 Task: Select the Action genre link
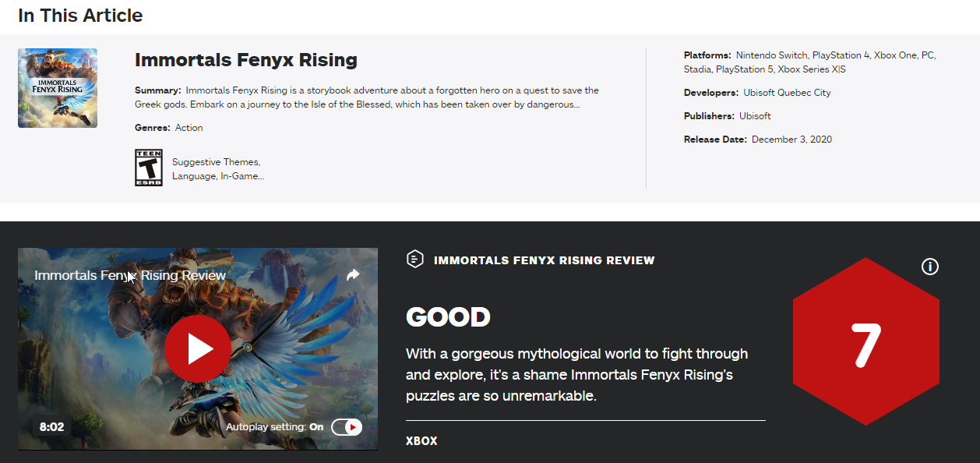point(189,128)
